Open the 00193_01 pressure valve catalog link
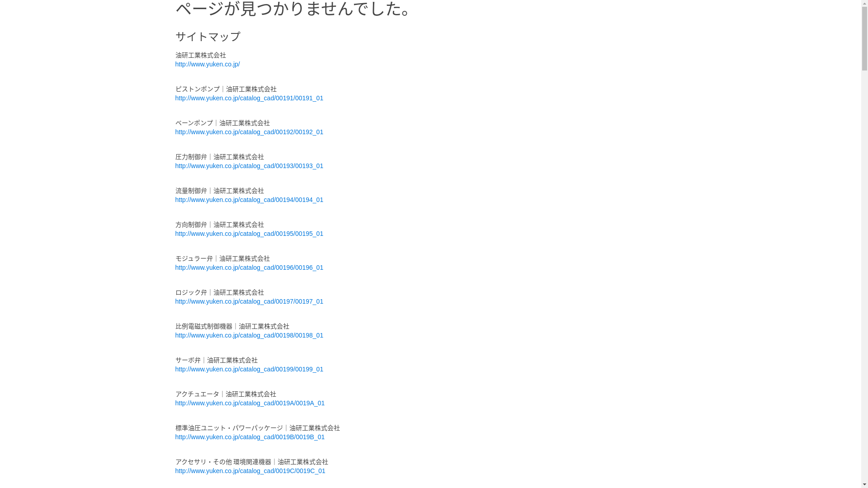 point(249,166)
